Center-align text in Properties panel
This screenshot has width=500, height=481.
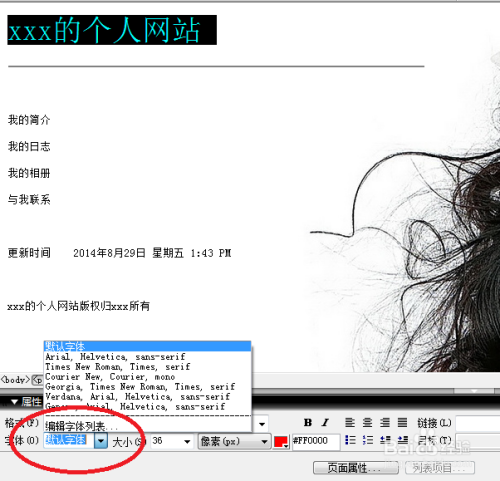[367, 423]
